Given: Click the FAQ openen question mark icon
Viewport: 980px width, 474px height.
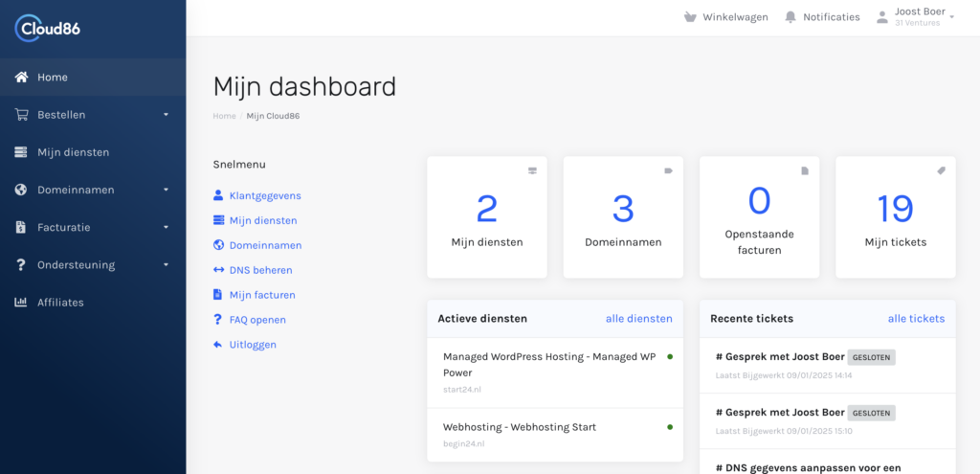Looking at the screenshot, I should click(218, 320).
